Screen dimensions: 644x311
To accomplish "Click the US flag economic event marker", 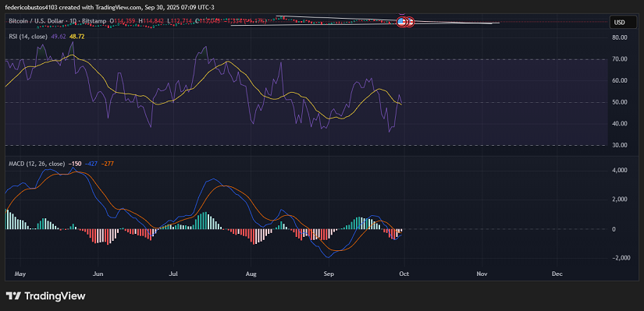I will [x=402, y=22].
